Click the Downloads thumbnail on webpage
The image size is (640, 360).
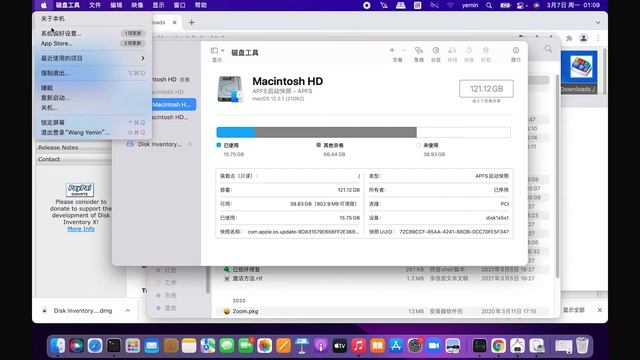coord(579,72)
